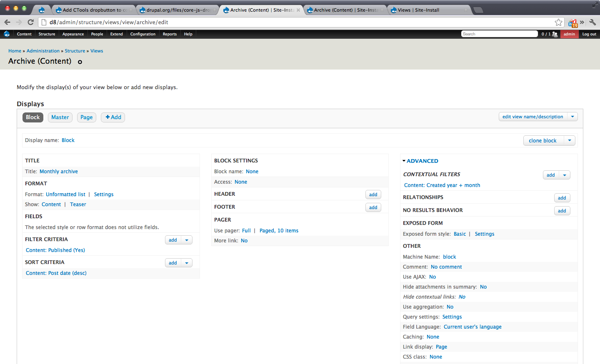Edit title Monthly archive link
The image size is (600, 364).
[59, 172]
